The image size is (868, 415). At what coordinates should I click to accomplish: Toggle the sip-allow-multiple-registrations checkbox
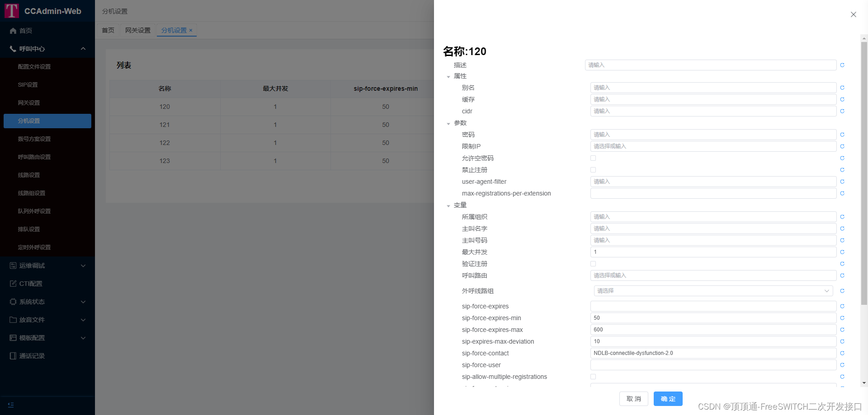pyautogui.click(x=593, y=377)
